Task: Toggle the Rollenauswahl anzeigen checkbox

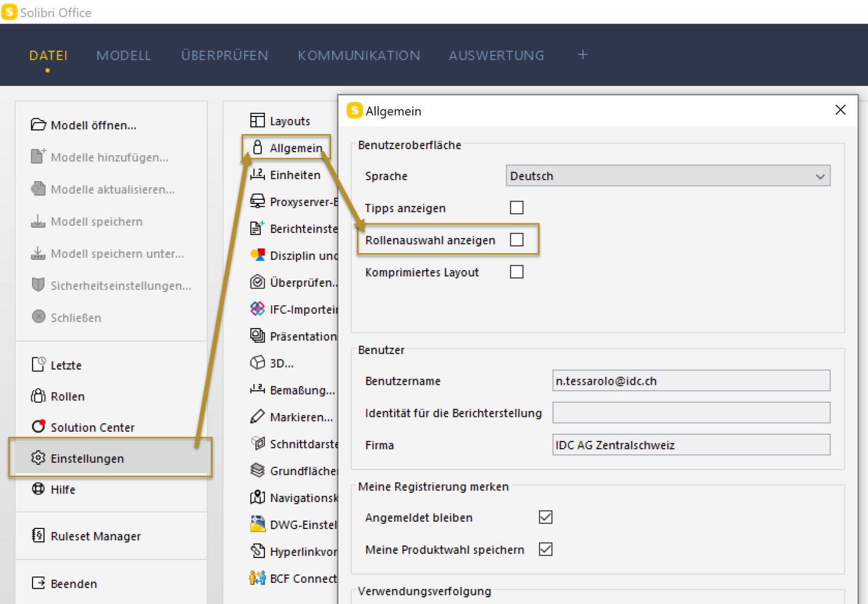Action: 517,240
